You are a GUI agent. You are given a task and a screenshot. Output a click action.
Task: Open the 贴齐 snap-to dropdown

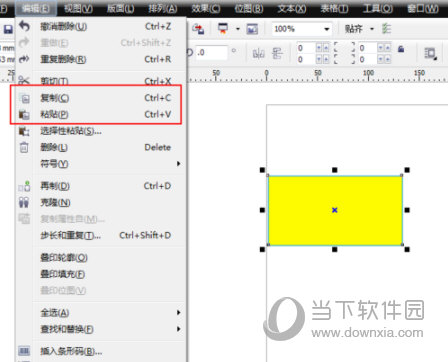(372, 29)
